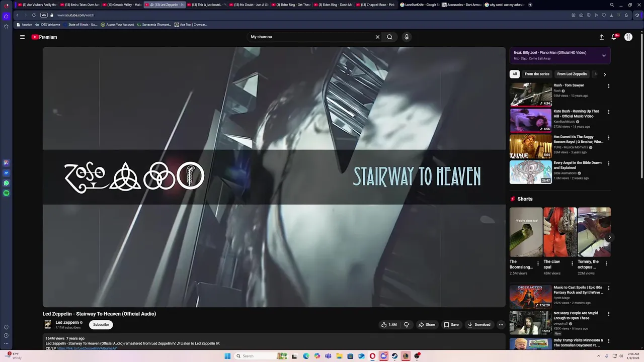
Task: Like the video showing 1.4M likes
Action: (389, 324)
